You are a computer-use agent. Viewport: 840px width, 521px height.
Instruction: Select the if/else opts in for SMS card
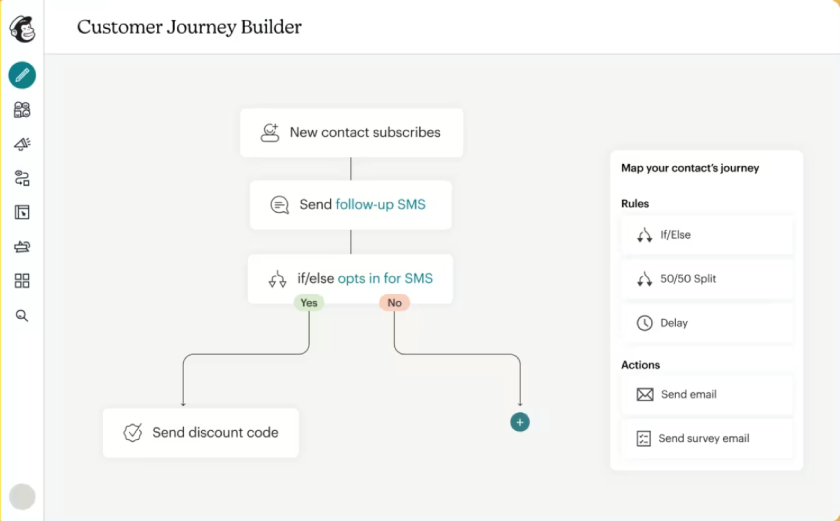pos(350,279)
